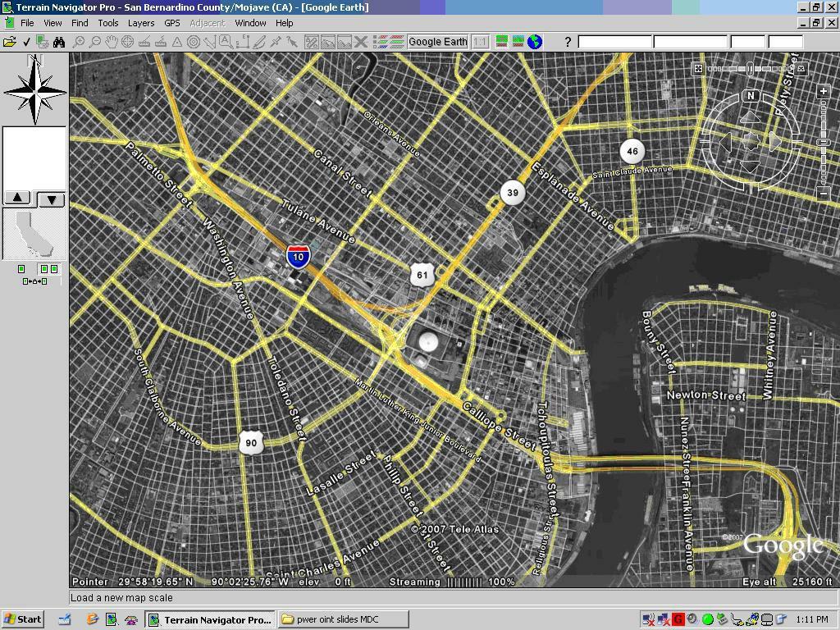840x630 pixels.
Task: Toggle the dual-map view green squares
Action: [49, 269]
